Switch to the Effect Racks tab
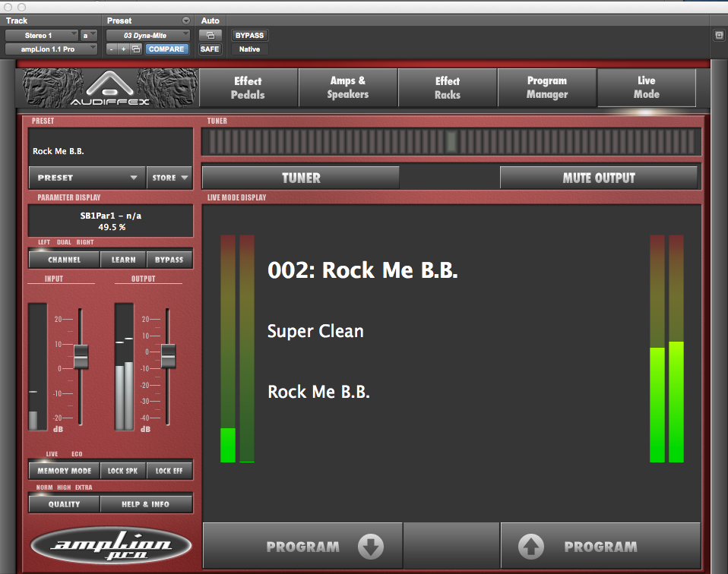728x574 pixels. click(x=448, y=88)
